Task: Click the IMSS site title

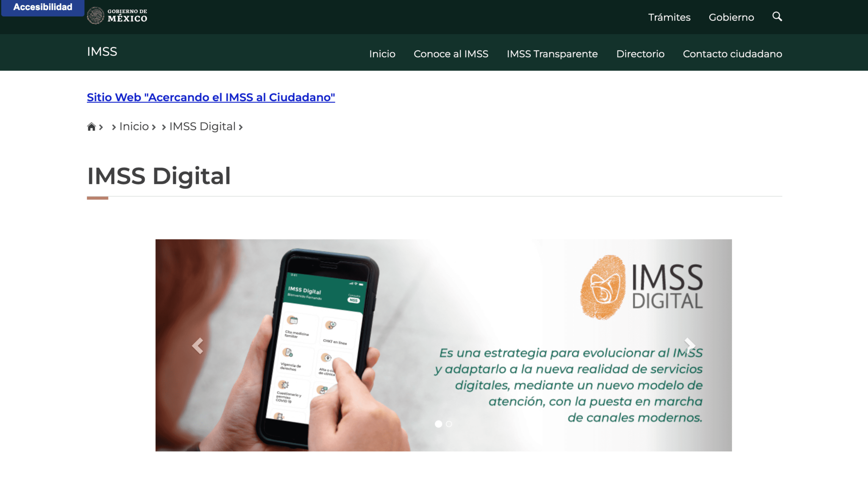Action: pos(102,52)
